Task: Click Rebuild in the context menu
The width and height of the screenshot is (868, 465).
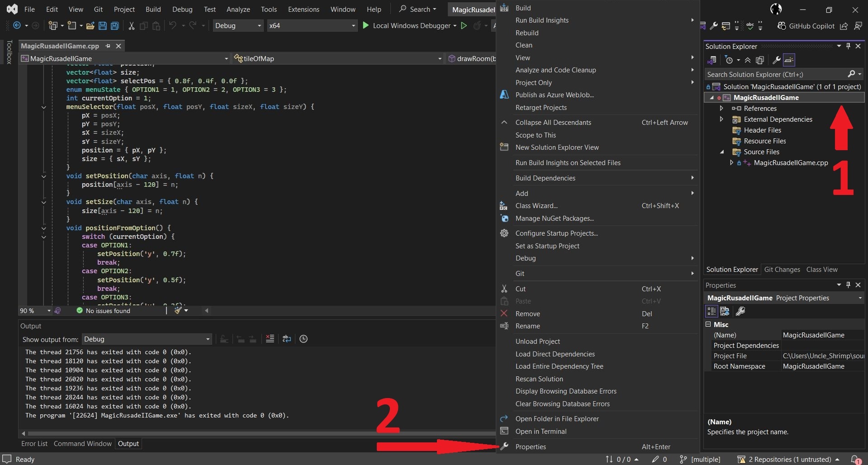Action: point(527,33)
